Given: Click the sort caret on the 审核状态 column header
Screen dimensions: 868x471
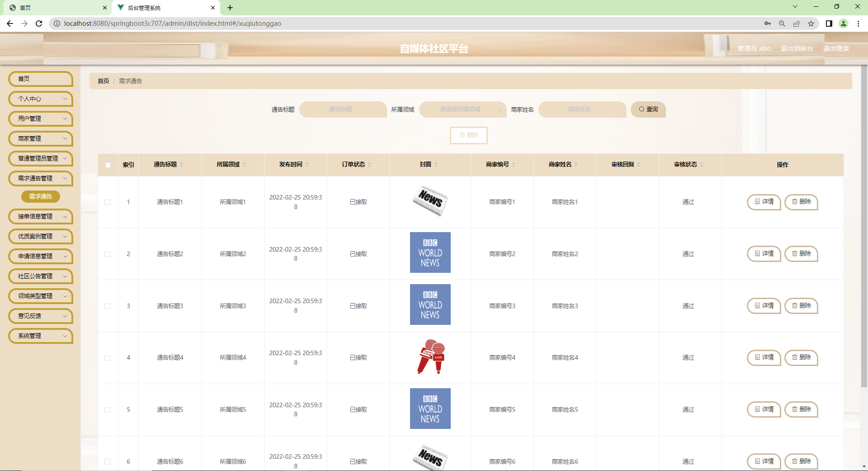Looking at the screenshot, I should (702, 164).
